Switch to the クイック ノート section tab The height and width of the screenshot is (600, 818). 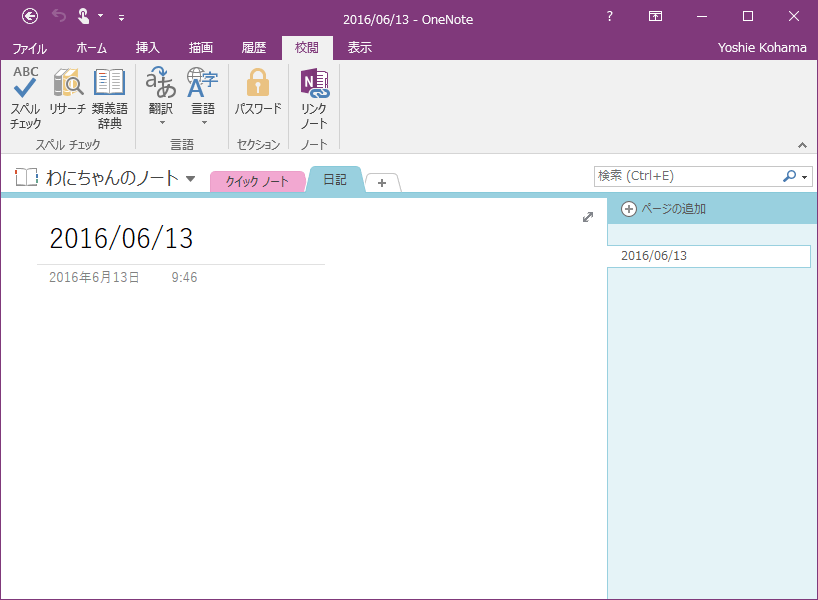[257, 182]
